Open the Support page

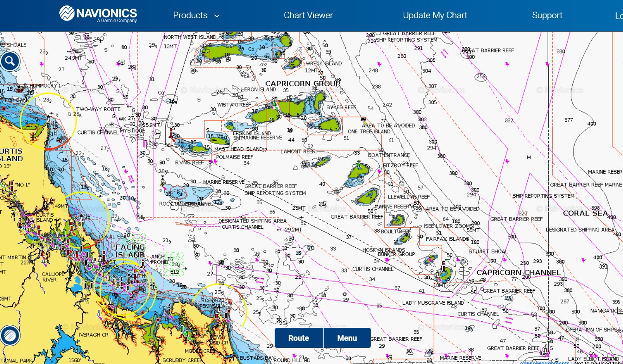tap(547, 16)
